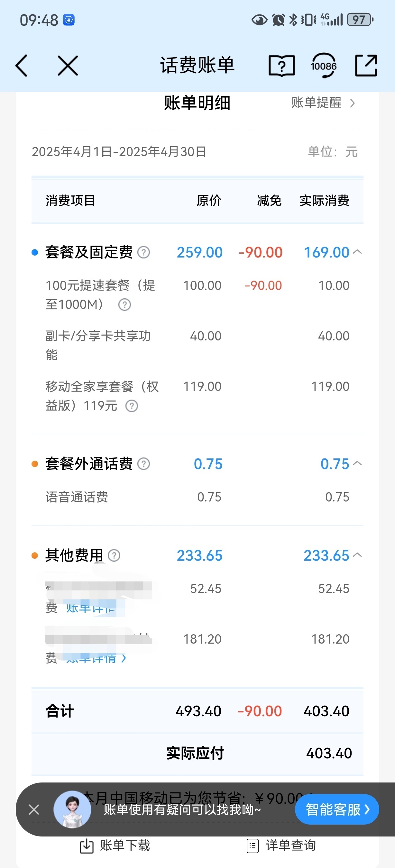Image resolution: width=395 pixels, height=868 pixels.
Task: Tap the virtual assistant avatar
Action: (72, 809)
